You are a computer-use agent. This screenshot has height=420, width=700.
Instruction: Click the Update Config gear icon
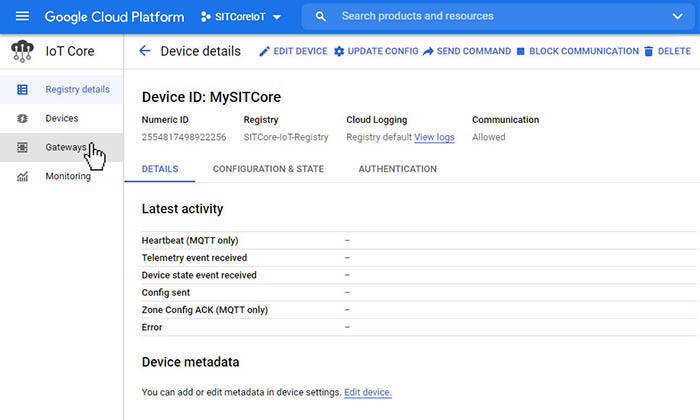(339, 51)
